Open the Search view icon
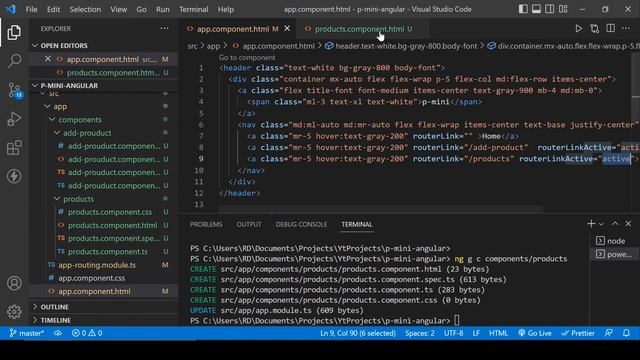The height and width of the screenshot is (360, 640). click(x=14, y=61)
